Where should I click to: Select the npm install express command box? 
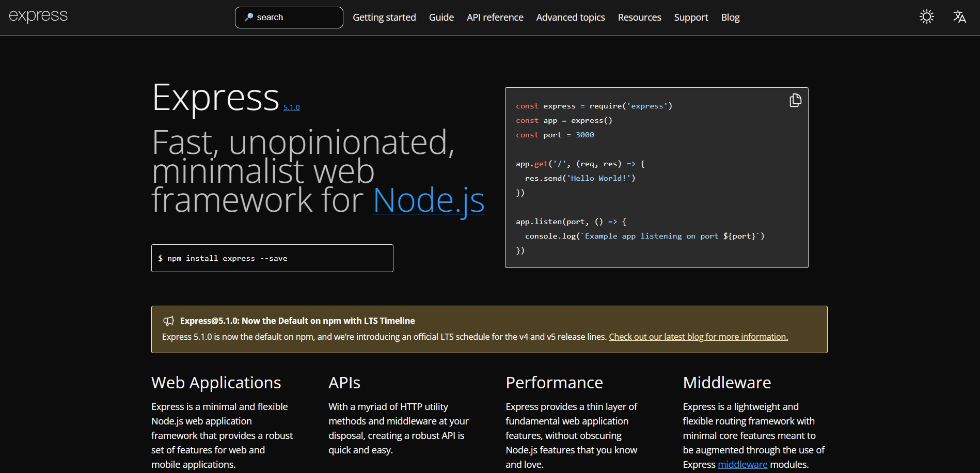[x=272, y=258]
